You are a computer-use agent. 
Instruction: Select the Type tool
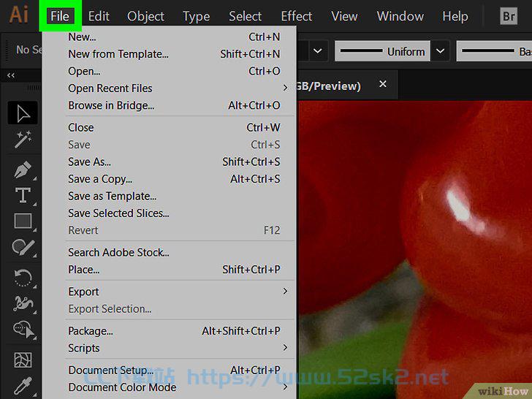pos(23,195)
